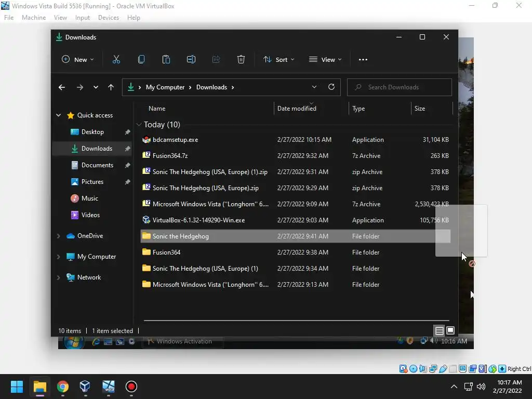The height and width of the screenshot is (399, 532).
Task: Refresh the Downloads folder view
Action: pyautogui.click(x=331, y=87)
